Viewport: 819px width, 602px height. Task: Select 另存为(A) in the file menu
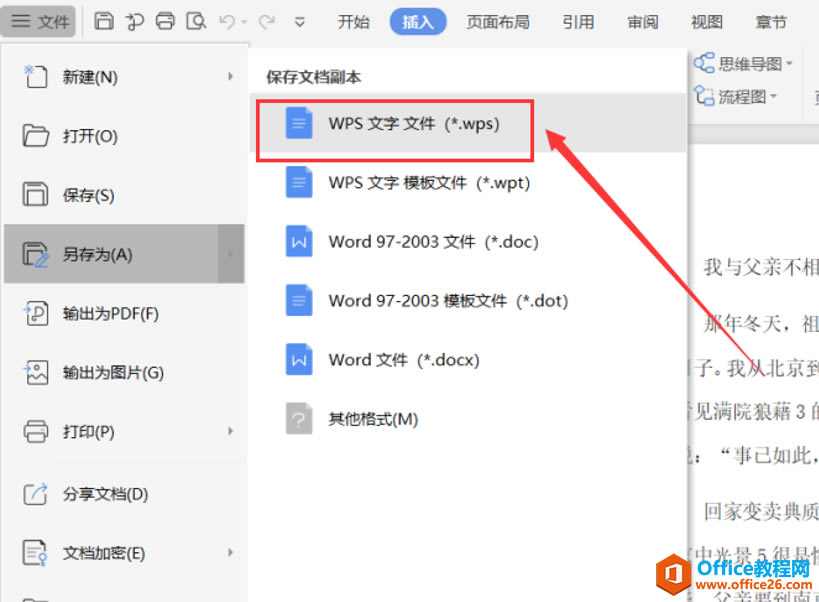click(x=124, y=254)
